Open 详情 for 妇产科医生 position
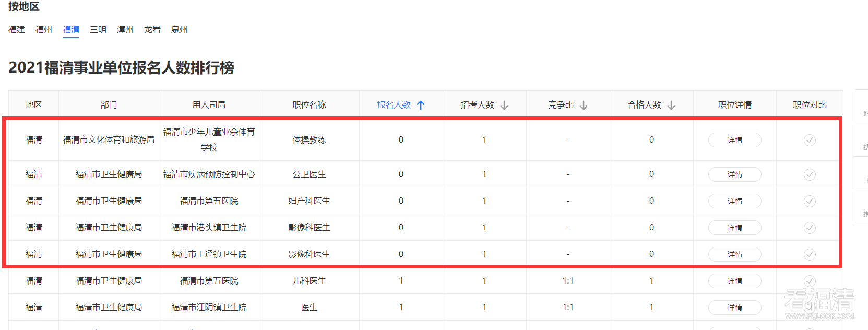This screenshot has width=868, height=330. pyautogui.click(x=734, y=201)
